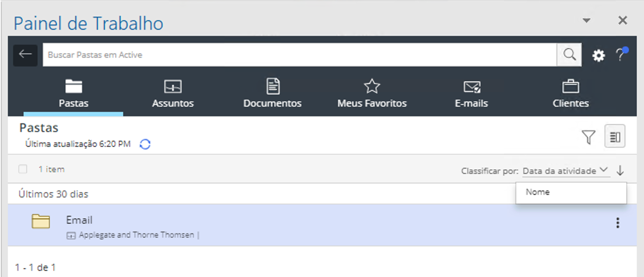Open the settings gear
Screen dimensions: 644x277
[x=598, y=55]
